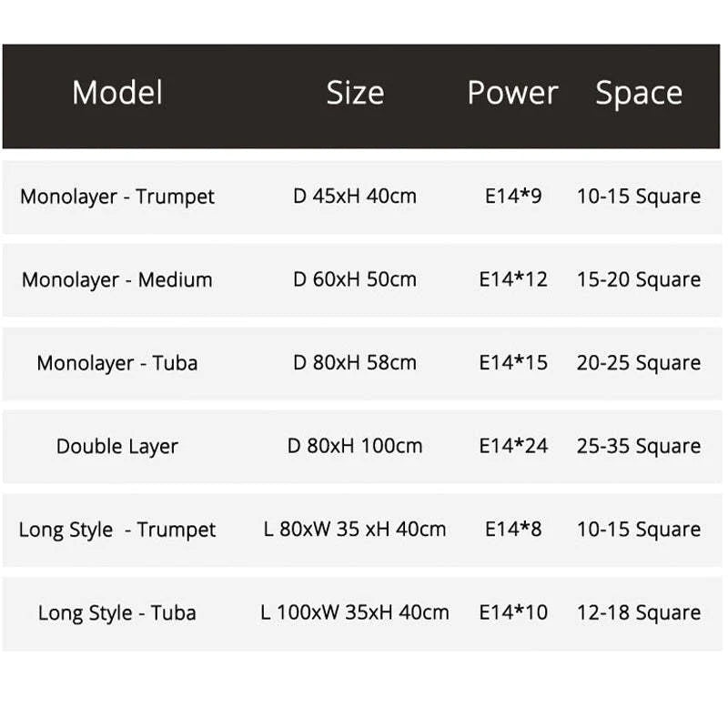Click the D 80xH 100cm size cell
The image size is (728, 728).
(355, 446)
